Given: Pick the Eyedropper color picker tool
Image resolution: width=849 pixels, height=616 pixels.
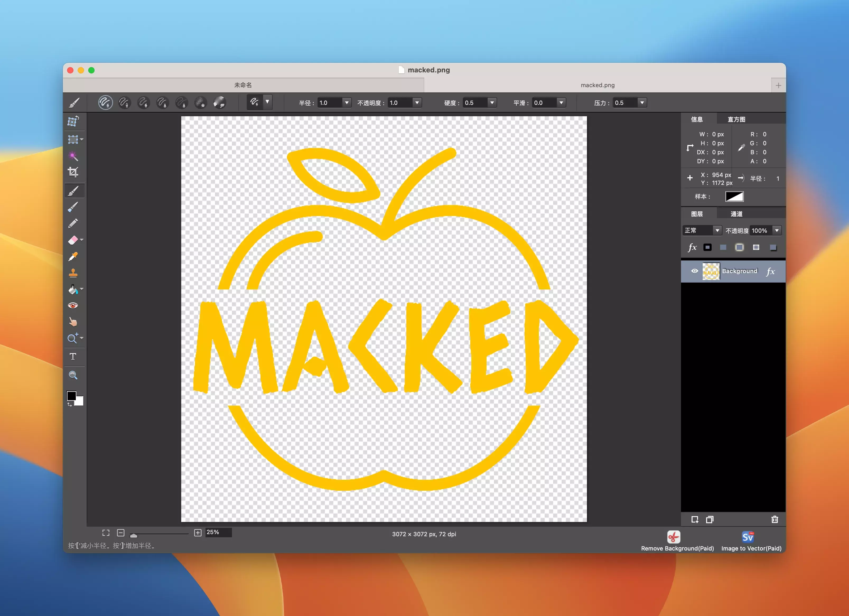Looking at the screenshot, I should [73, 257].
